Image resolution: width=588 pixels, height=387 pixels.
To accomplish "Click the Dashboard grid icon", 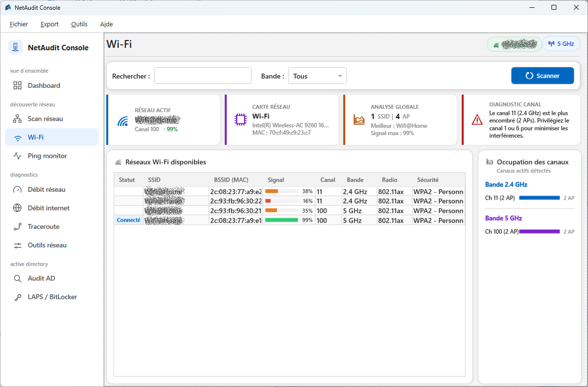I will click(x=18, y=85).
